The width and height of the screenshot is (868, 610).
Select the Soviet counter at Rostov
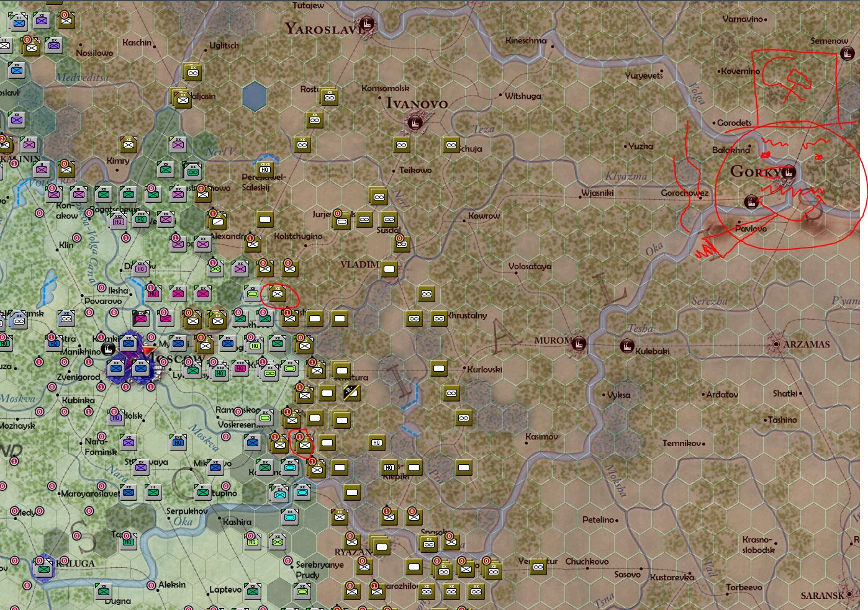point(328,96)
